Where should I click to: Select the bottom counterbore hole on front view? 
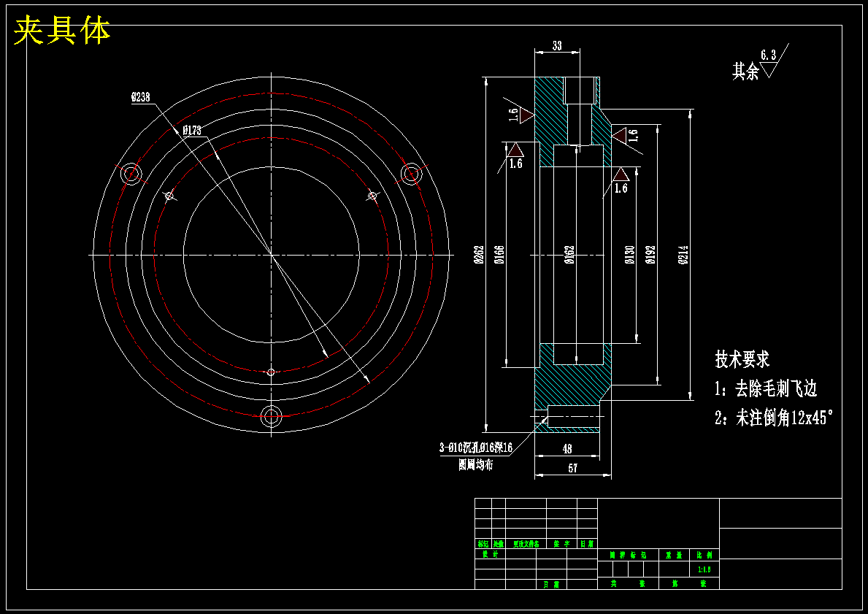[272, 416]
